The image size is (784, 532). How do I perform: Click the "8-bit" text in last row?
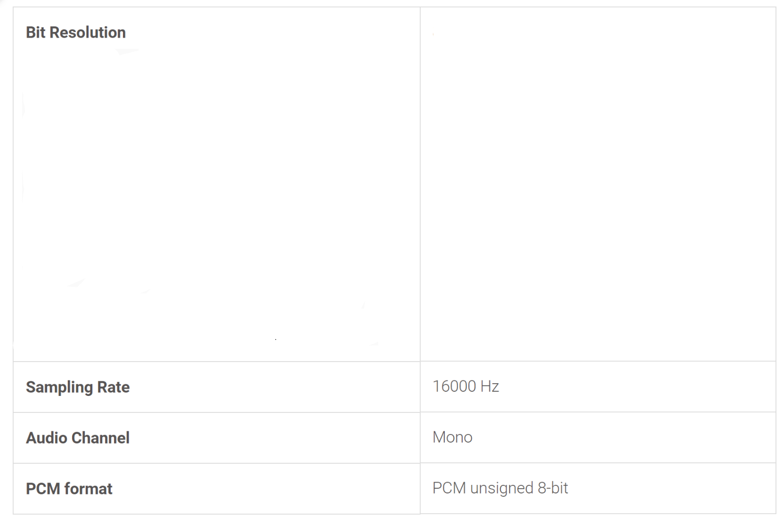pyautogui.click(x=553, y=488)
